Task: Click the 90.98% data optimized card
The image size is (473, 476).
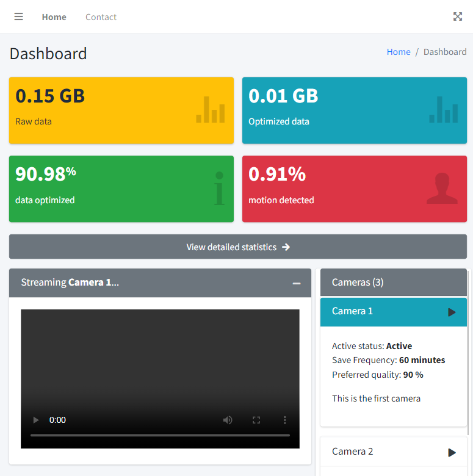Action: (121, 189)
